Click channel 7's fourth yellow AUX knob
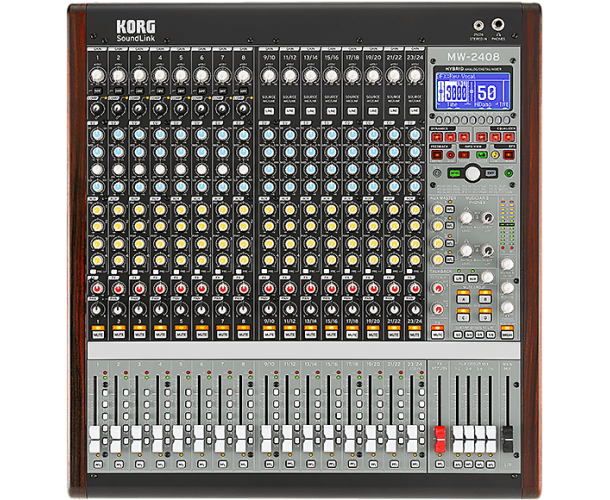The width and height of the screenshot is (610, 500). pos(223,260)
